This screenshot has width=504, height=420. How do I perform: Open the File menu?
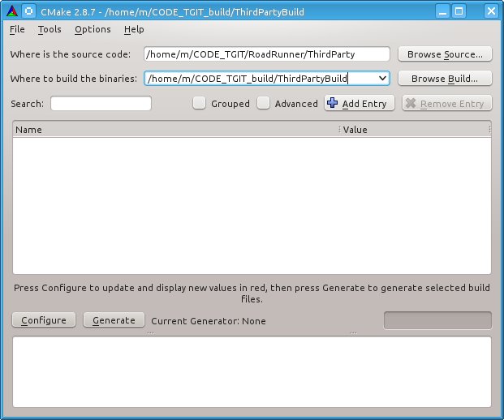click(17, 29)
